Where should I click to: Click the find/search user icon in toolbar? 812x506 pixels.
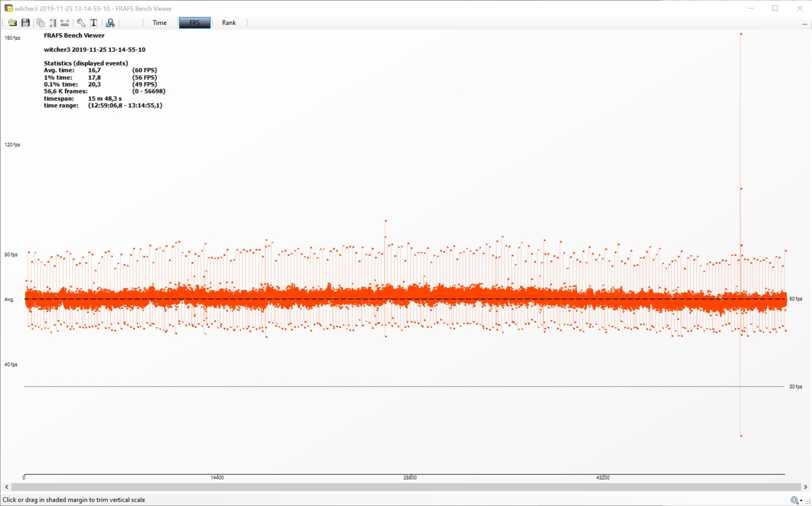(110, 23)
